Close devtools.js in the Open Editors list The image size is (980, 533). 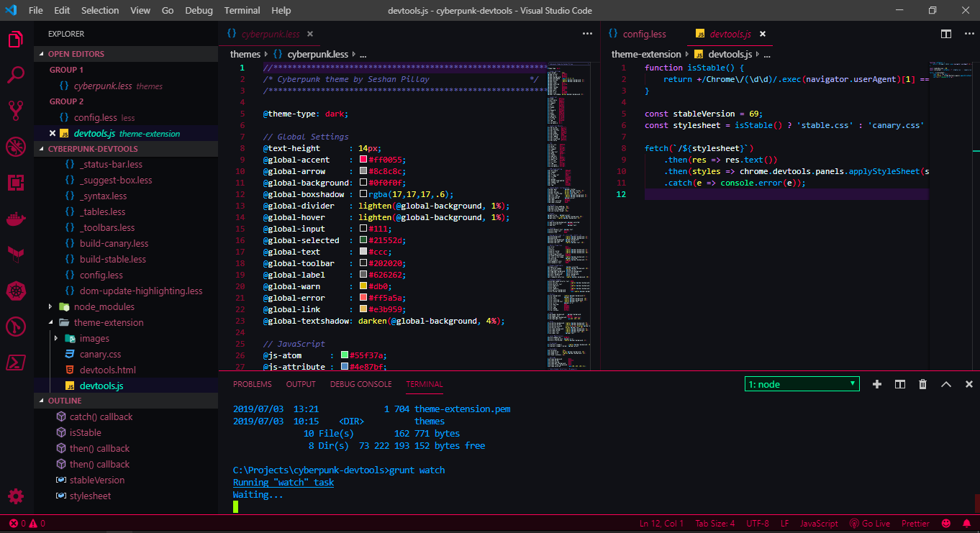coord(52,133)
